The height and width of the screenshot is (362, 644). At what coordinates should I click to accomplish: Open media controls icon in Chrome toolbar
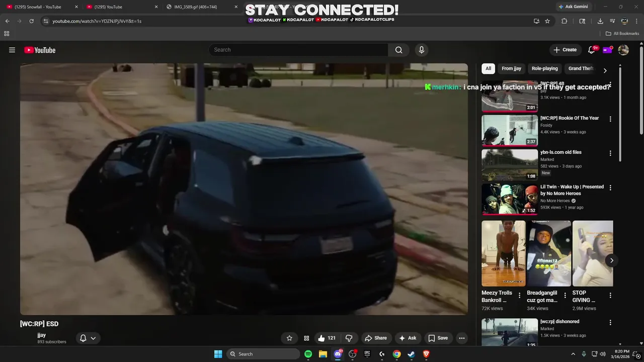(612, 21)
